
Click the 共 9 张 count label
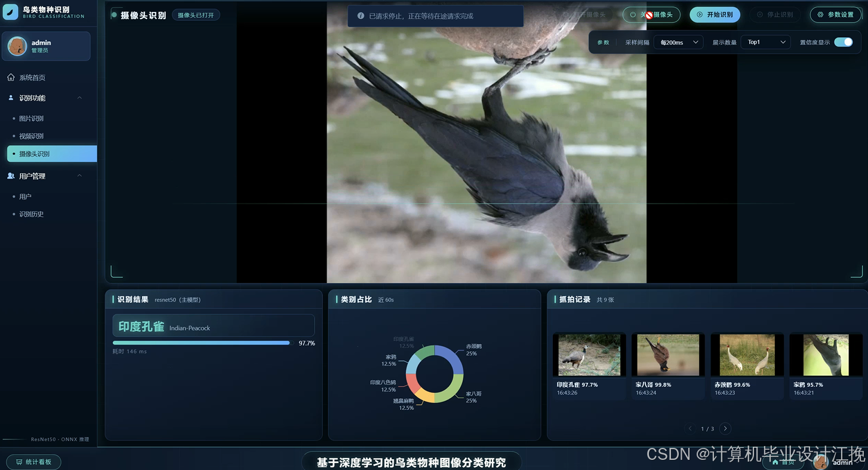(x=605, y=300)
